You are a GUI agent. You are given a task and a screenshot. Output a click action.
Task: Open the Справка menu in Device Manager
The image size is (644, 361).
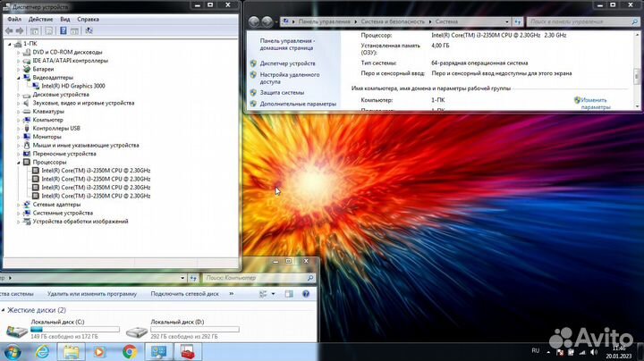click(x=88, y=20)
